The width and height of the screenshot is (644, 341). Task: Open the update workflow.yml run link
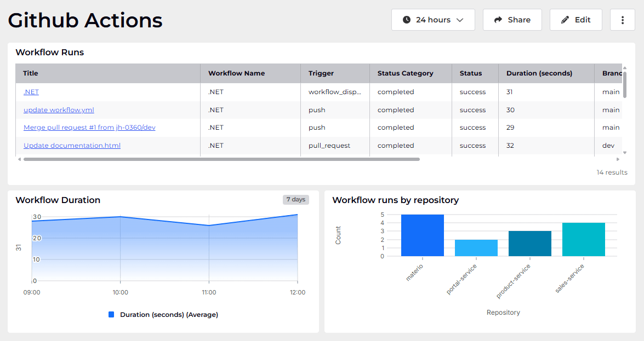[59, 110]
